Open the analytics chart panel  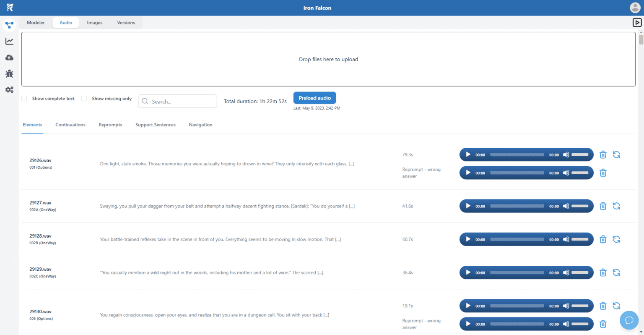pos(9,41)
